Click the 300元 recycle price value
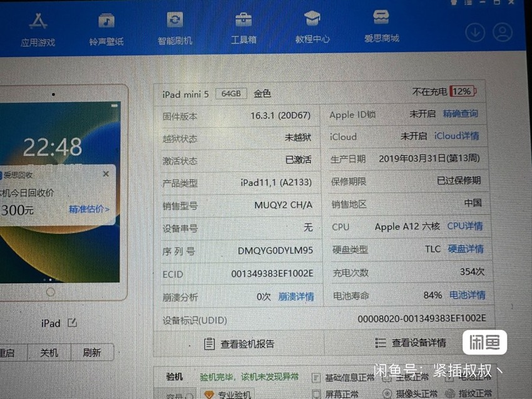 click(18, 210)
